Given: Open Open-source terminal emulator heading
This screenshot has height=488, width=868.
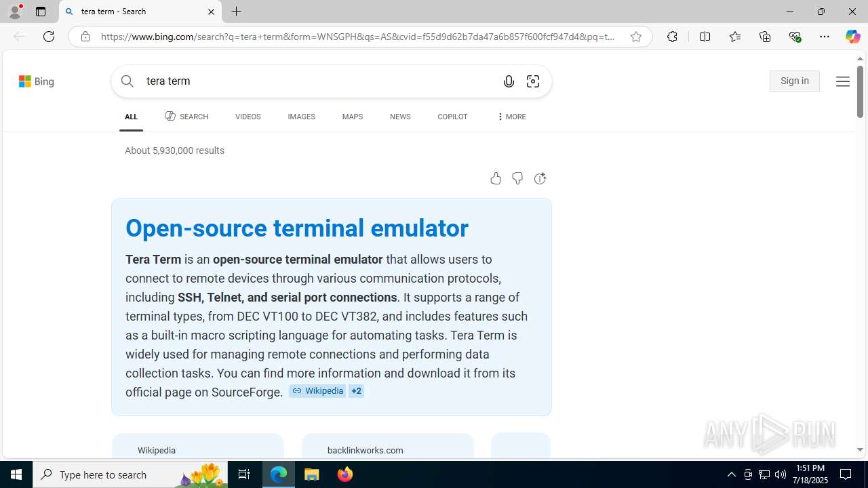Looking at the screenshot, I should pyautogui.click(x=297, y=228).
